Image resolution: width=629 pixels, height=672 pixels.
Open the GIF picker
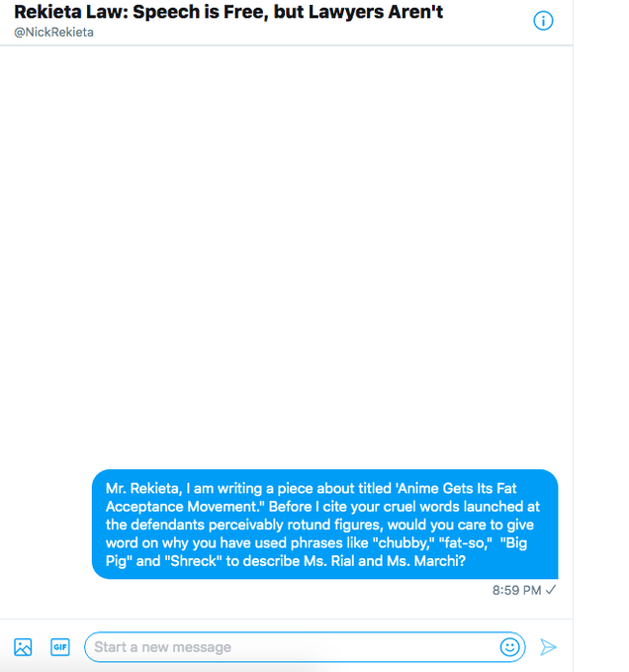click(x=60, y=646)
